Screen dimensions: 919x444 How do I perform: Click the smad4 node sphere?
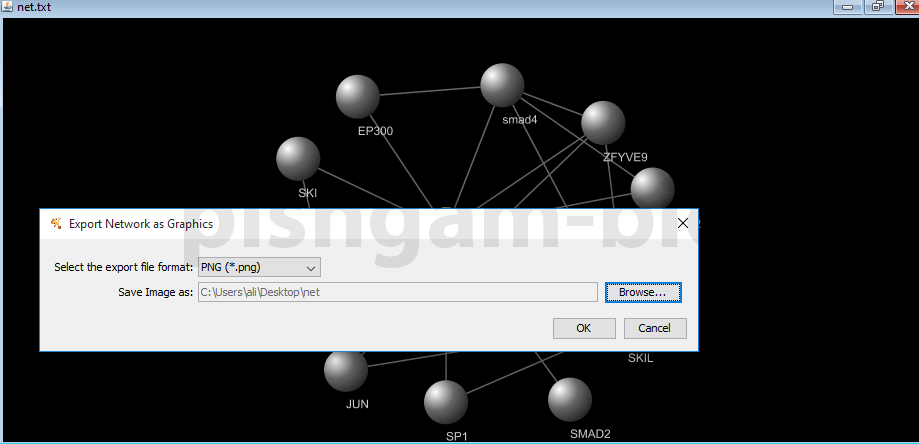pyautogui.click(x=502, y=85)
